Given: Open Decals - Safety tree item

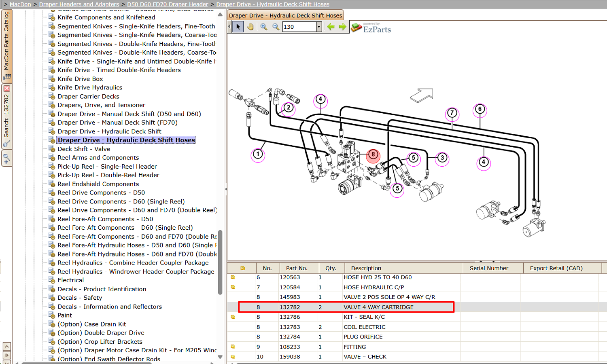Looking at the screenshot, I should pos(80,298).
